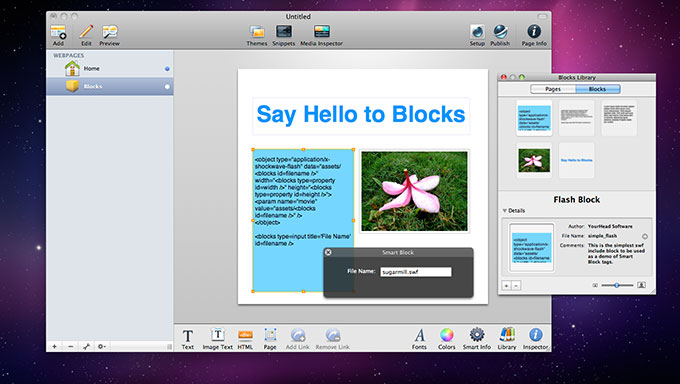Open the Snippets panel
This screenshot has height=384, width=680.
click(284, 32)
